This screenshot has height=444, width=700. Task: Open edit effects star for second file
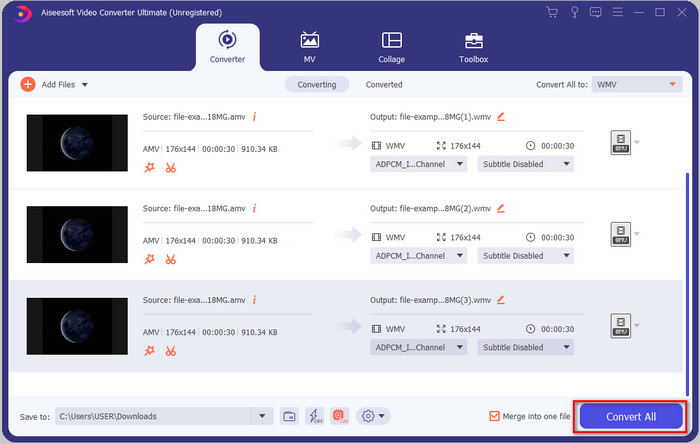pos(149,259)
